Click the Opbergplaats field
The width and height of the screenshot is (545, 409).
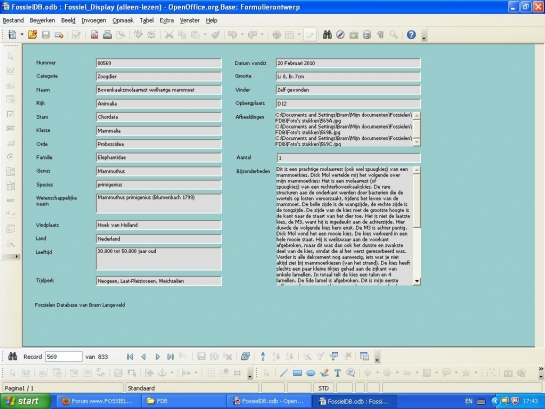(x=348, y=104)
